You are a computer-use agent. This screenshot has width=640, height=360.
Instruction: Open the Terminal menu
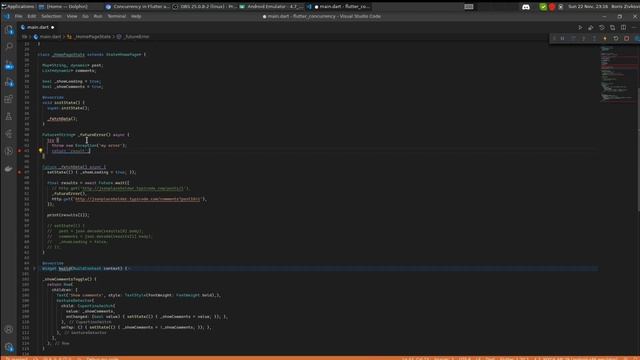tap(117, 16)
